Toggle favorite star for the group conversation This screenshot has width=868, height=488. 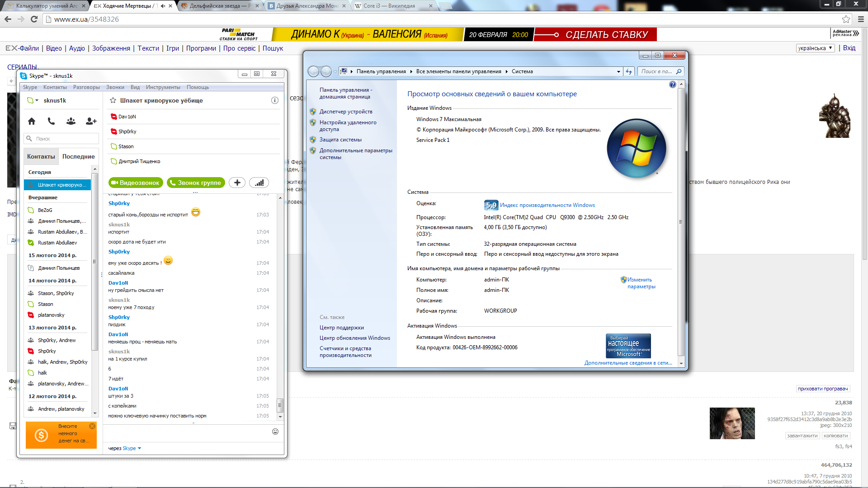[113, 100]
